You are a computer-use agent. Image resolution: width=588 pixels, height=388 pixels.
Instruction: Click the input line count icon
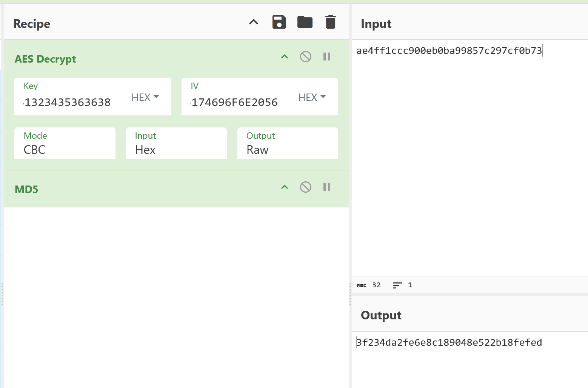click(x=397, y=285)
